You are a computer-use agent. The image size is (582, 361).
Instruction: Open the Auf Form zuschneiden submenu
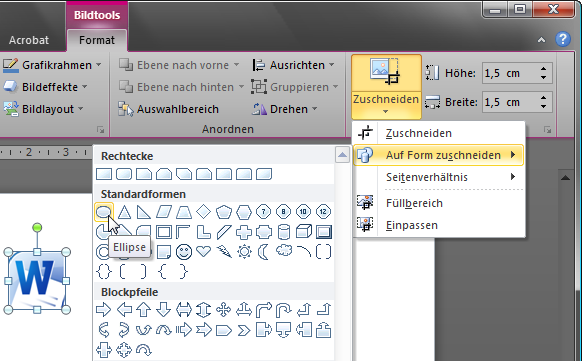(438, 155)
